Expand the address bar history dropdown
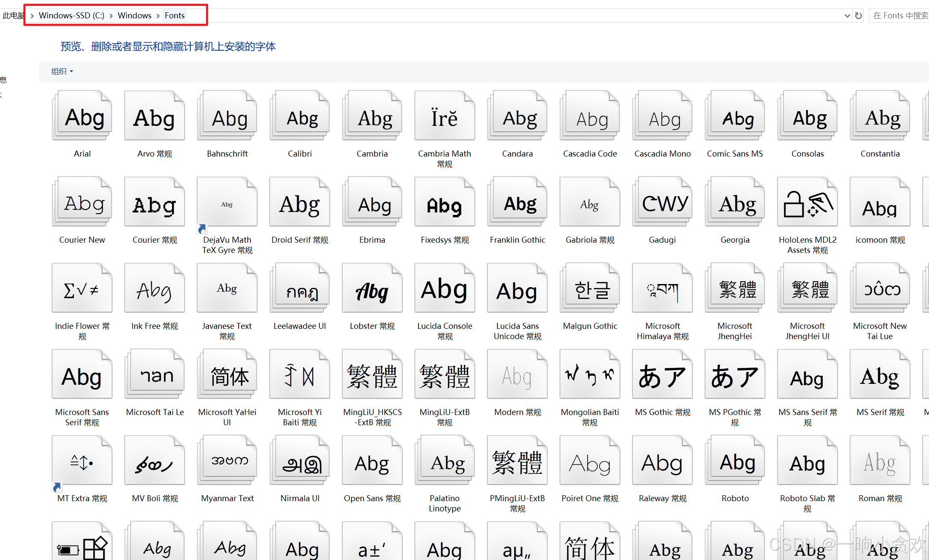This screenshot has height=560, width=929. click(847, 16)
